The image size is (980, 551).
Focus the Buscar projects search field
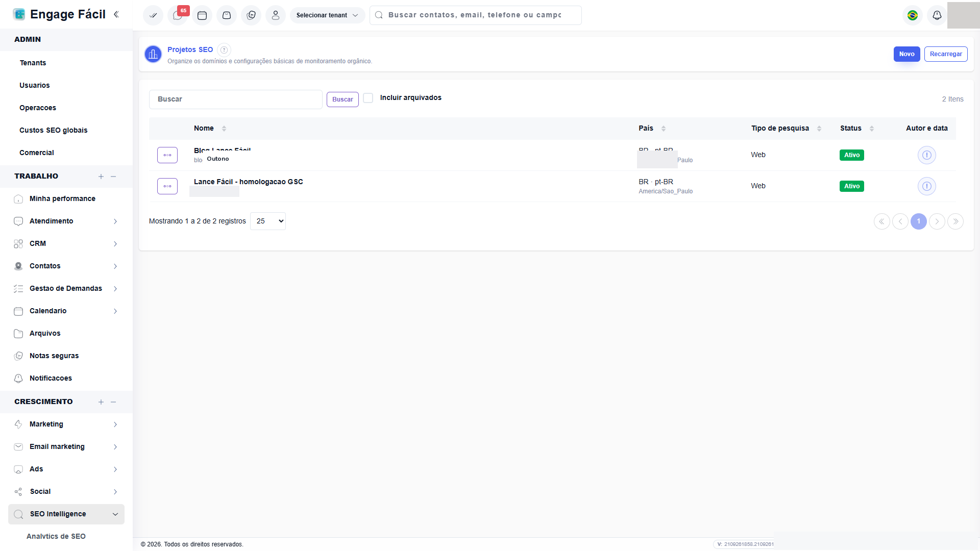coord(236,99)
